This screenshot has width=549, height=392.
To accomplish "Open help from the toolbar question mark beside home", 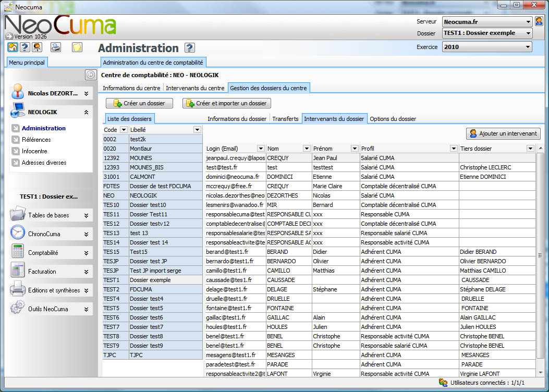I will pyautogui.click(x=25, y=47).
